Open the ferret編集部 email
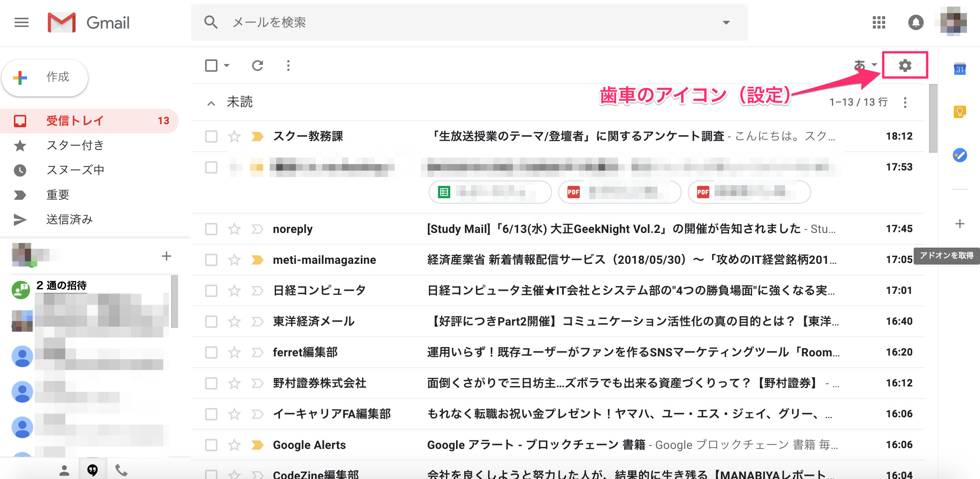980x479 pixels. coord(558,352)
